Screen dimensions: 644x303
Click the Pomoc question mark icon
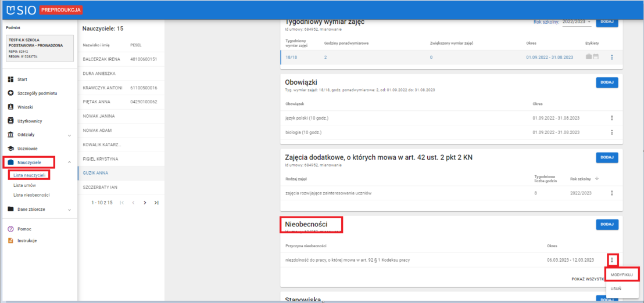pos(10,229)
